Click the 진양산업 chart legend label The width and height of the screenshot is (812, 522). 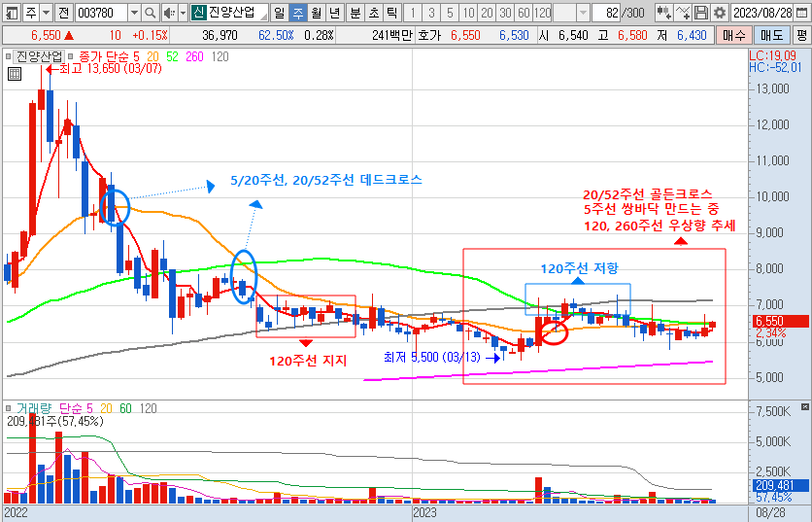pos(40,56)
